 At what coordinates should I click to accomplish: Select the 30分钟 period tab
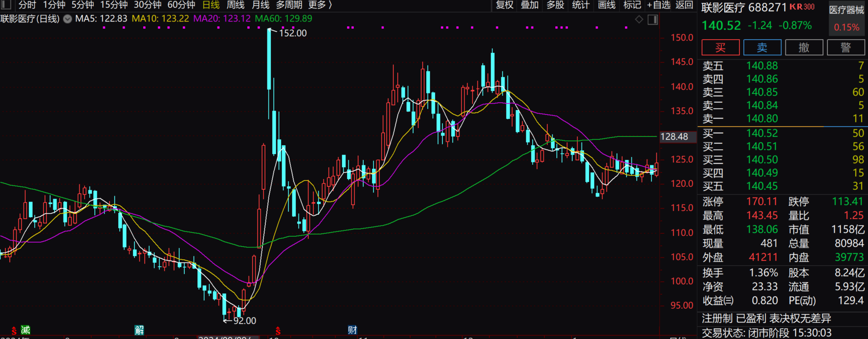coord(148,5)
